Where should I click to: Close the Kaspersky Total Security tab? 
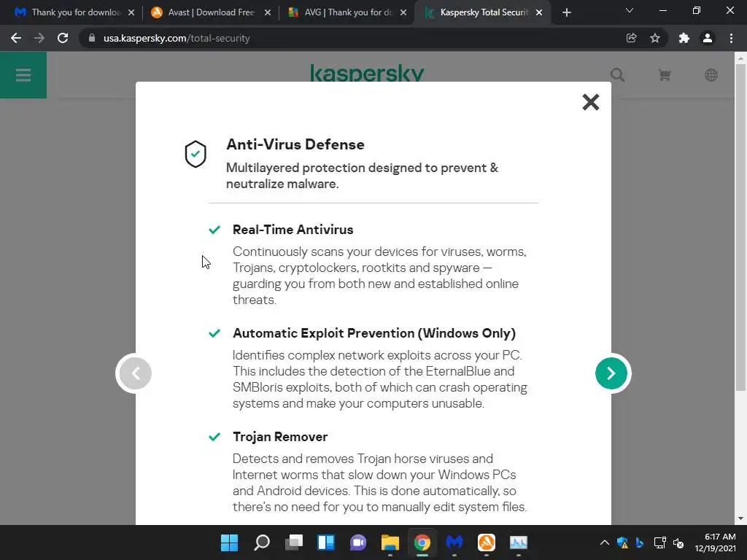tap(539, 13)
